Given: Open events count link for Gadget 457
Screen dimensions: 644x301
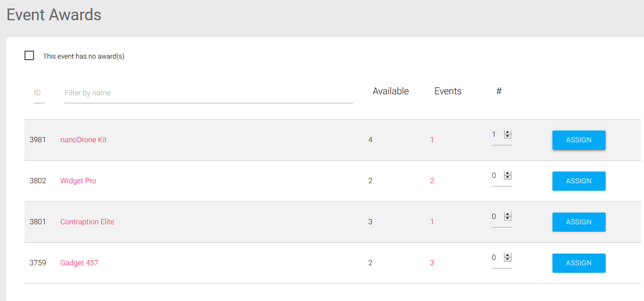Looking at the screenshot, I should pyautogui.click(x=432, y=263).
